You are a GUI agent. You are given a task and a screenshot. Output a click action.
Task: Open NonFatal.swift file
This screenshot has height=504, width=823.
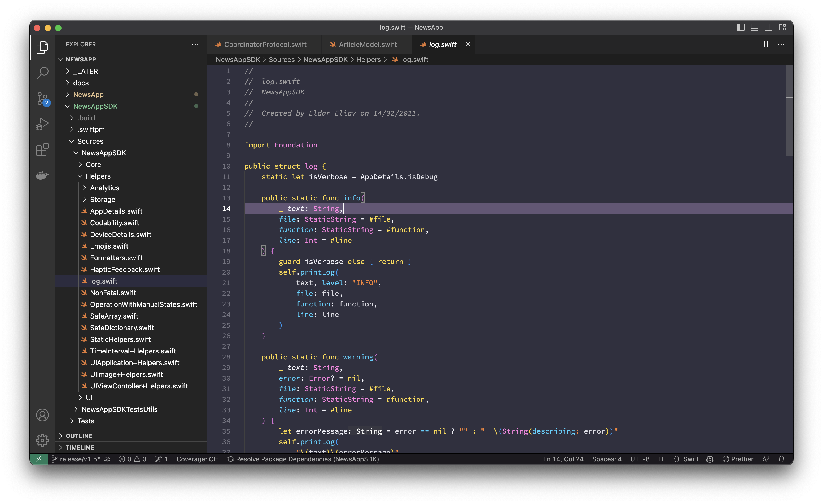click(131, 293)
